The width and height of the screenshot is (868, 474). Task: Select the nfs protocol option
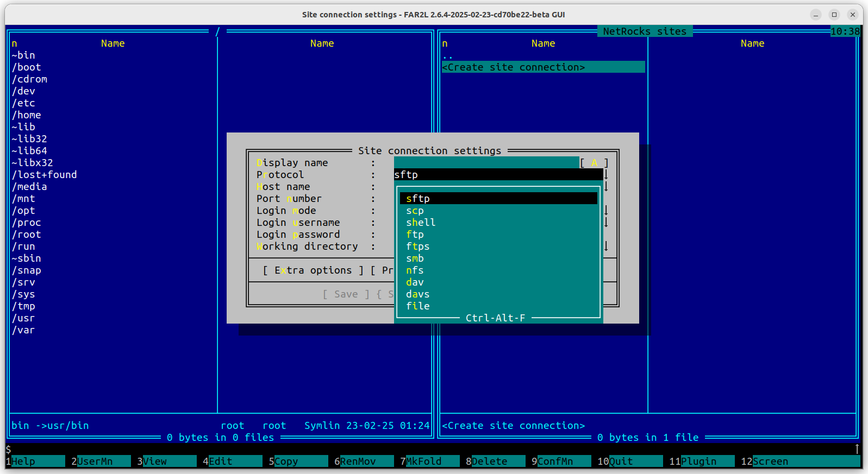point(415,270)
